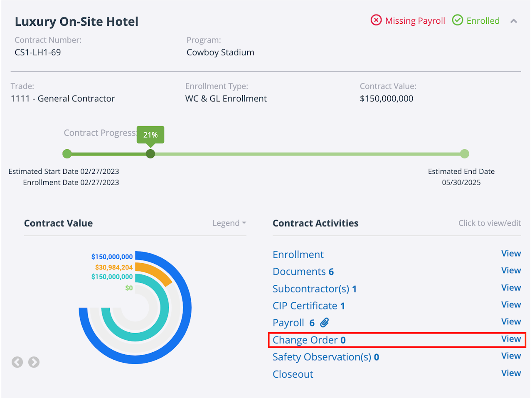Click the Payroll paperclip attachment icon
Viewport: 532px width, 398px height.
[x=325, y=323]
